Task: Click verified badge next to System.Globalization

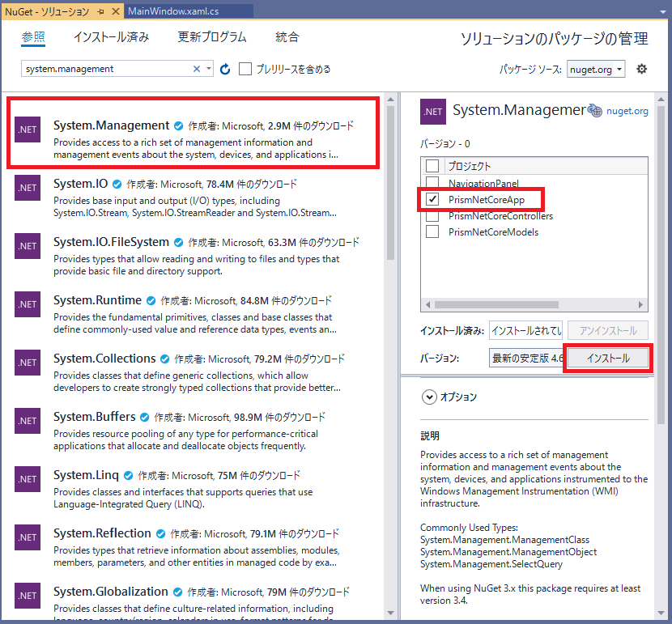Action: [177, 592]
